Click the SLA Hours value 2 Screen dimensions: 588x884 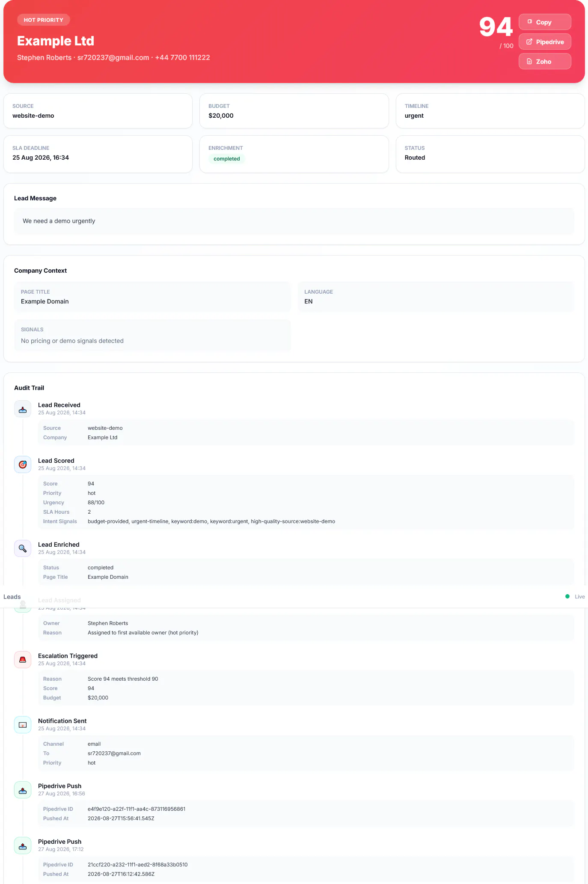(89, 512)
